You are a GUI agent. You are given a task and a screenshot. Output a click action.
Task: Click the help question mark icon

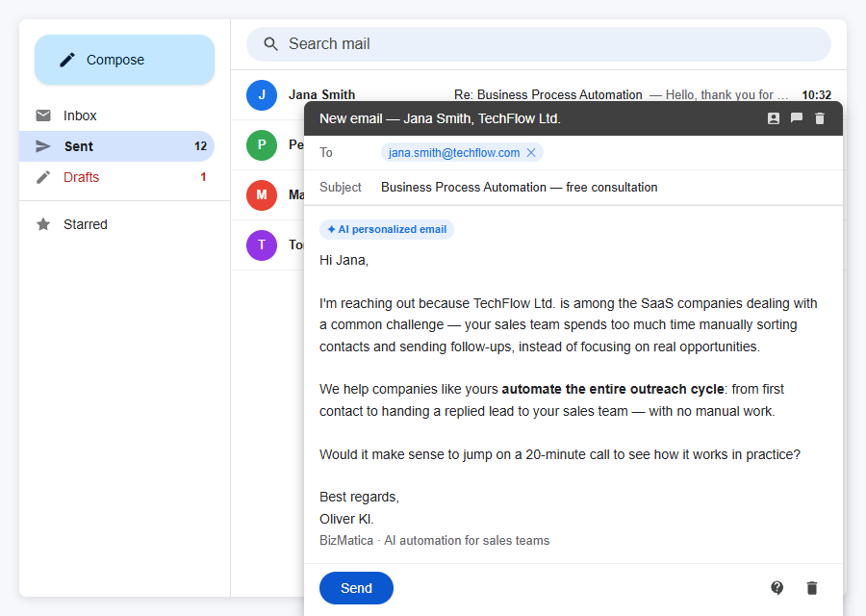coord(777,588)
